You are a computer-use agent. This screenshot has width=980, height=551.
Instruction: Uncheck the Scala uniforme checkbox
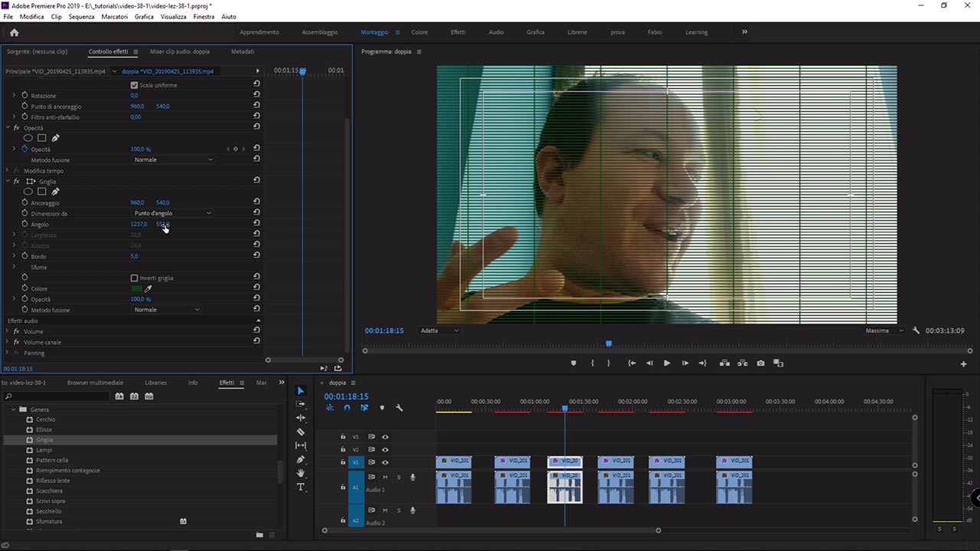[134, 85]
